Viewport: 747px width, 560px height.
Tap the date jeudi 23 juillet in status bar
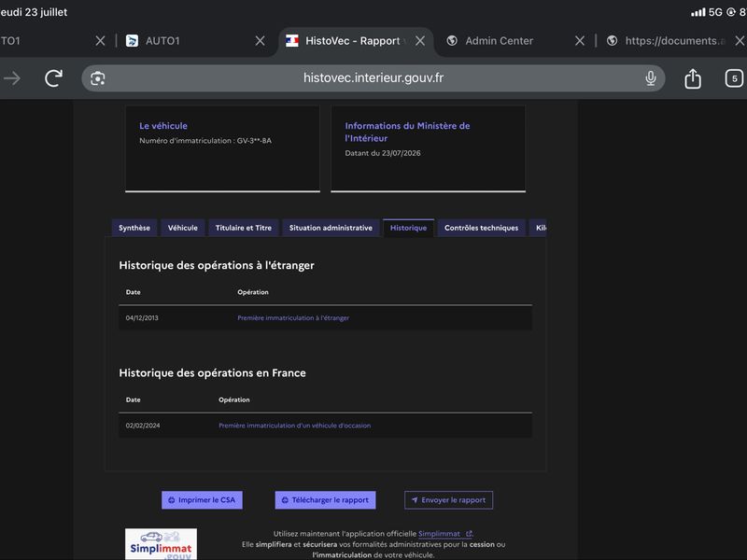34,12
